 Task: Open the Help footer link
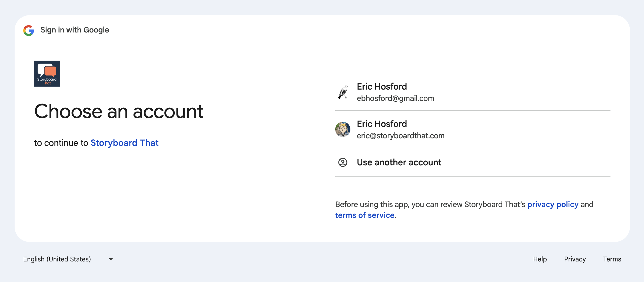click(540, 259)
